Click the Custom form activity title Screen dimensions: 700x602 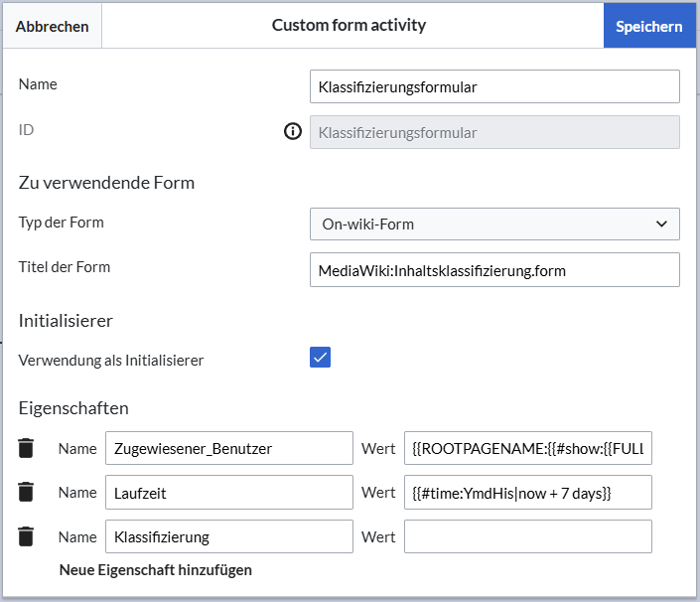[349, 26]
